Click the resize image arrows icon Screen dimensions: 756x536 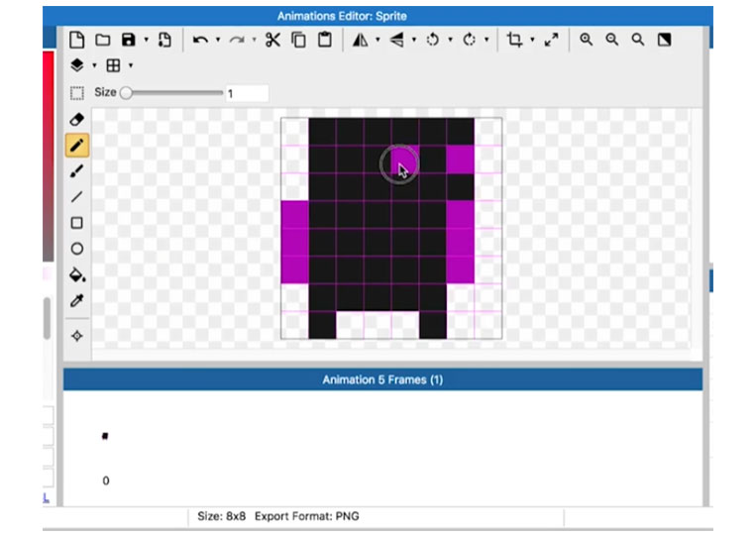pyautogui.click(x=551, y=40)
